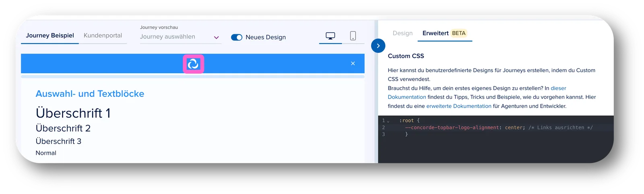Screen dimensions: 644x194
Task: Click the 'Normal' text sample
Action: coord(46,153)
